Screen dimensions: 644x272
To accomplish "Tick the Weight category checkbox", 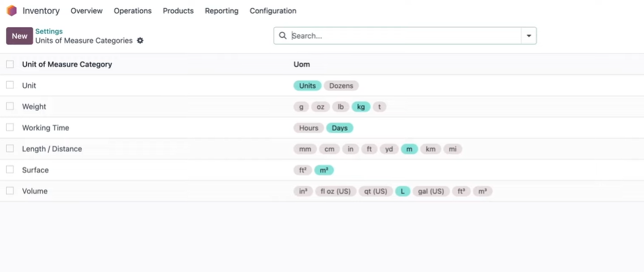I will coord(10,106).
